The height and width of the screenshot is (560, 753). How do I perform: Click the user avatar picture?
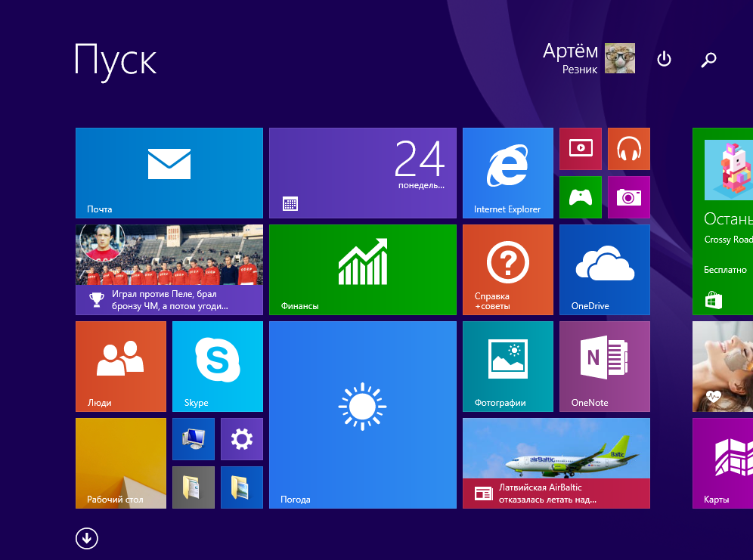(619, 58)
